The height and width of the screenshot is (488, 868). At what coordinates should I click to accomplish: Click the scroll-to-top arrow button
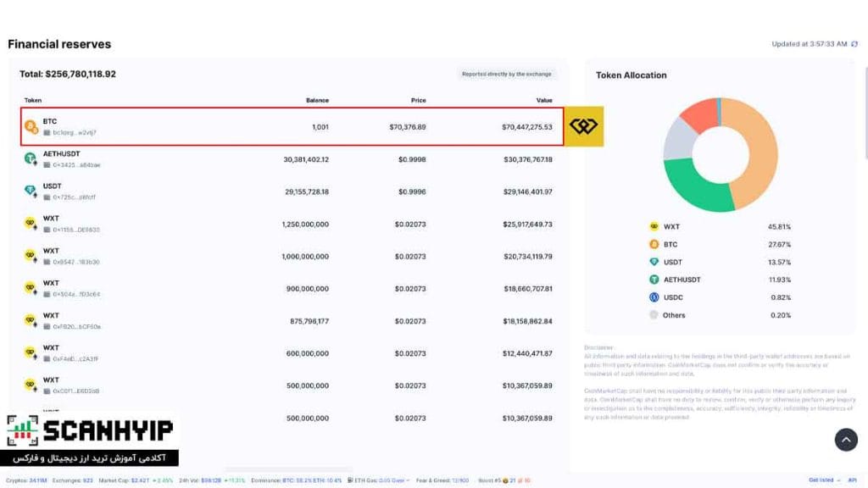846,440
